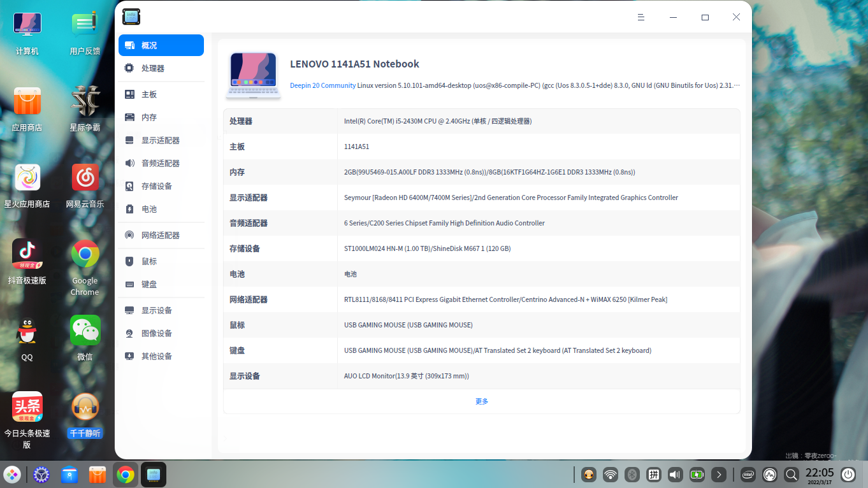This screenshot has width=868, height=488.
Task: Open the search magnifier in system tray
Action: click(x=790, y=475)
